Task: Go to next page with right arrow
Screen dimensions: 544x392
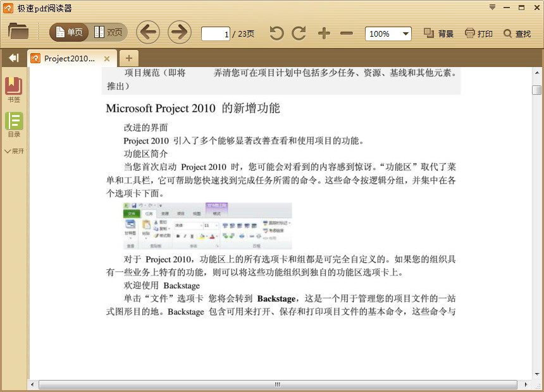Action: point(180,32)
